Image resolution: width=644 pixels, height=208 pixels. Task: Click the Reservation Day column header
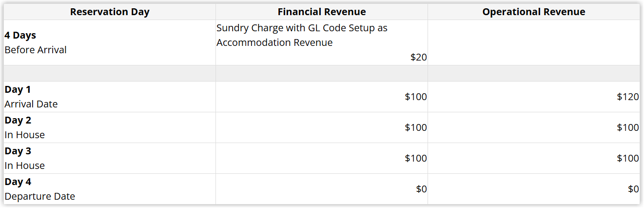tap(110, 12)
